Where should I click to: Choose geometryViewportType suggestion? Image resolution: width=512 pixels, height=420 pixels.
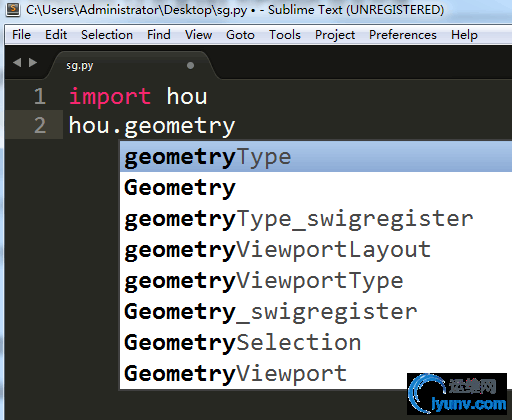pyautogui.click(x=316, y=281)
